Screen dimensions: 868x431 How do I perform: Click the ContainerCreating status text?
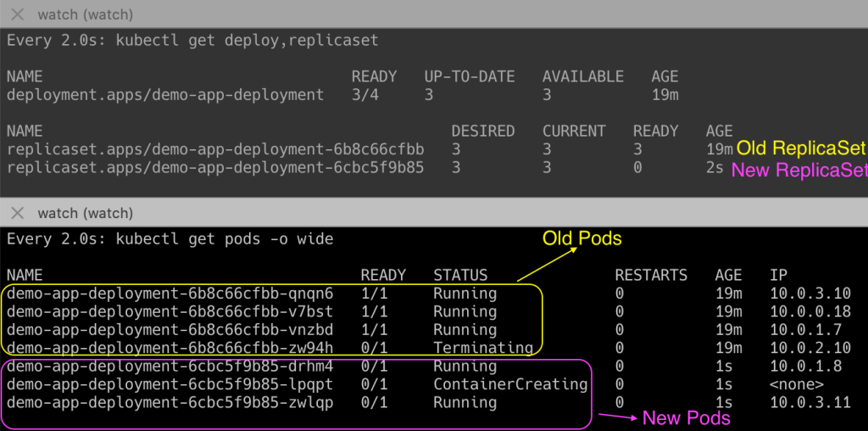point(510,384)
